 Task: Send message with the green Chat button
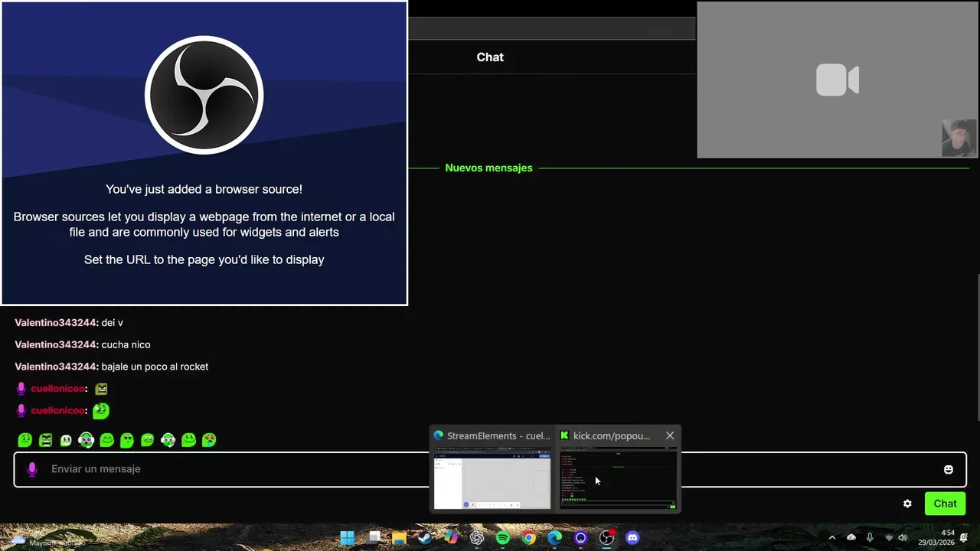pyautogui.click(x=945, y=504)
